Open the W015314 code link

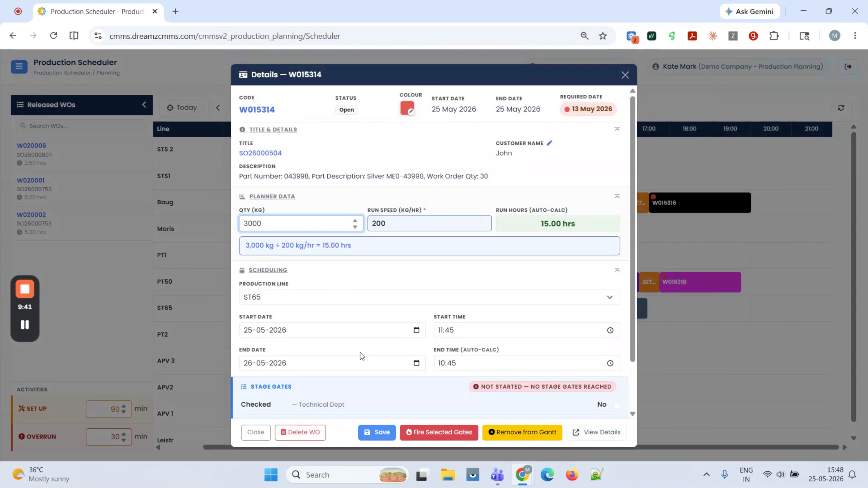pos(257,110)
